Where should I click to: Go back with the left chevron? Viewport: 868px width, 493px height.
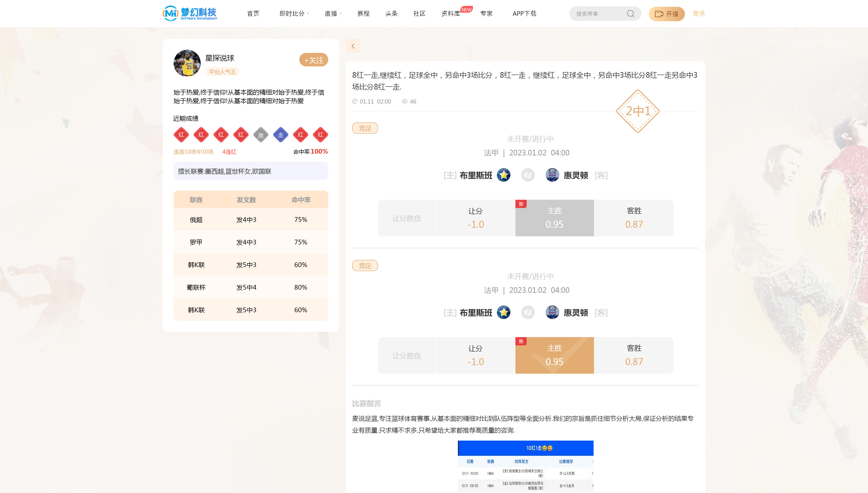[x=353, y=46]
